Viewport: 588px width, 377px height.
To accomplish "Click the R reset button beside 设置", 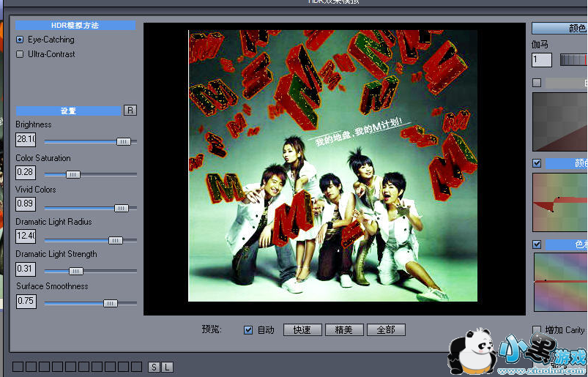I will [x=130, y=111].
